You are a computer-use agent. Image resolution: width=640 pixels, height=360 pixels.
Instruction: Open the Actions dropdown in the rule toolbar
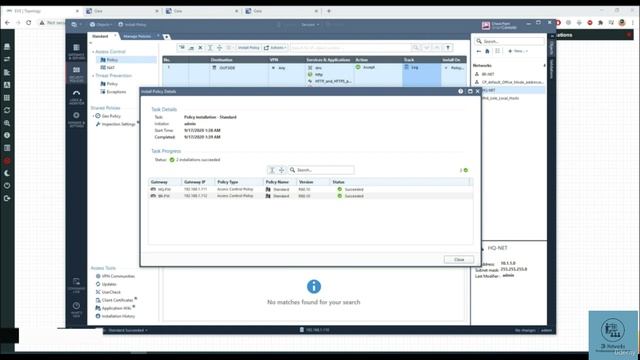[275, 48]
